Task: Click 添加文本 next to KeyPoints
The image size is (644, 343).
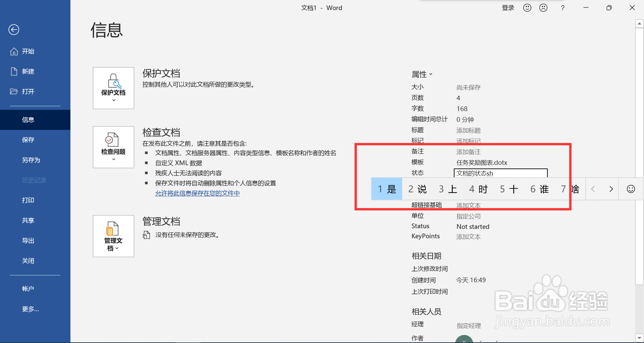Action: click(469, 237)
